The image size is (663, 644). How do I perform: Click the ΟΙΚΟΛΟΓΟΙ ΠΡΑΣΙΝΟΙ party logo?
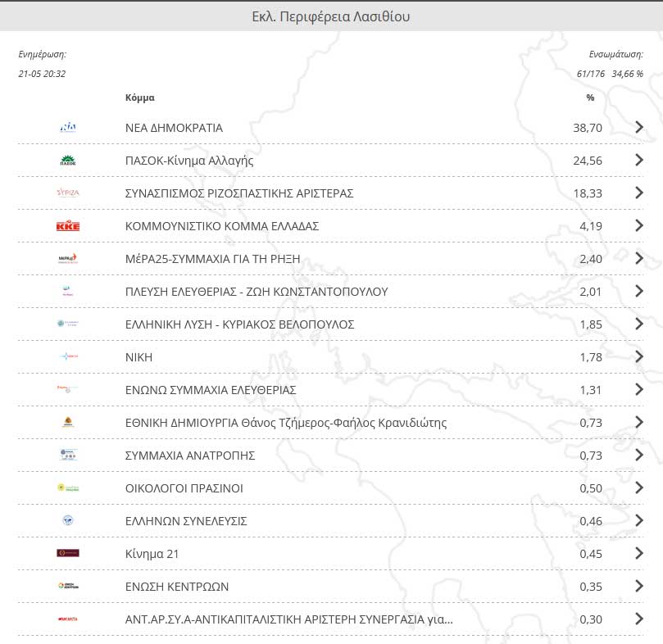pos(68,488)
